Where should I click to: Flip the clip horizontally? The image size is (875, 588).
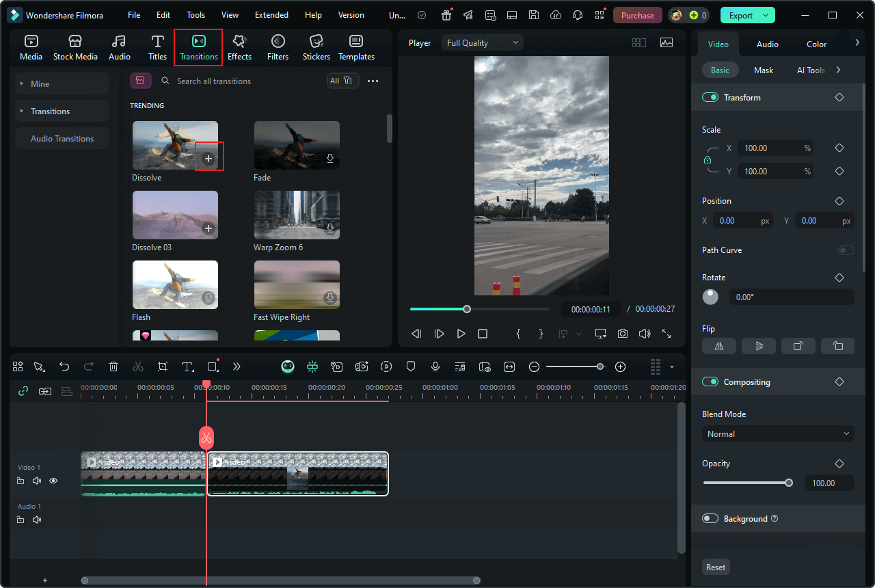click(719, 346)
